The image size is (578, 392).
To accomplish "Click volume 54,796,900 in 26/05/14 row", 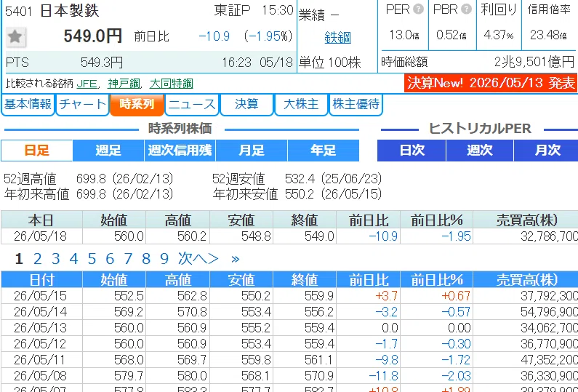I will click(549, 312).
